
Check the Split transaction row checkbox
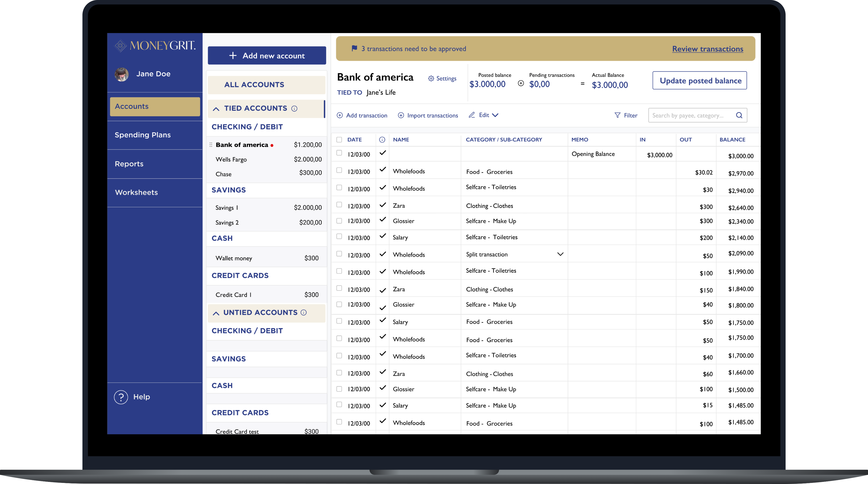tap(339, 253)
